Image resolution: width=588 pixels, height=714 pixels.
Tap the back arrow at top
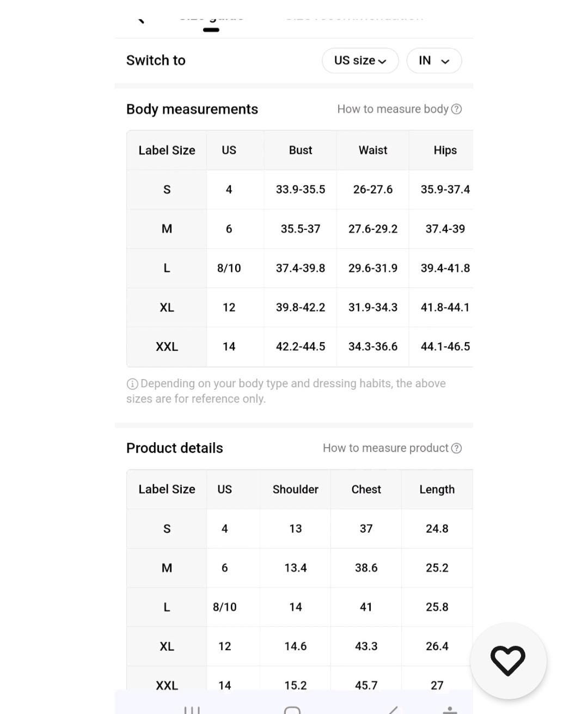(141, 20)
